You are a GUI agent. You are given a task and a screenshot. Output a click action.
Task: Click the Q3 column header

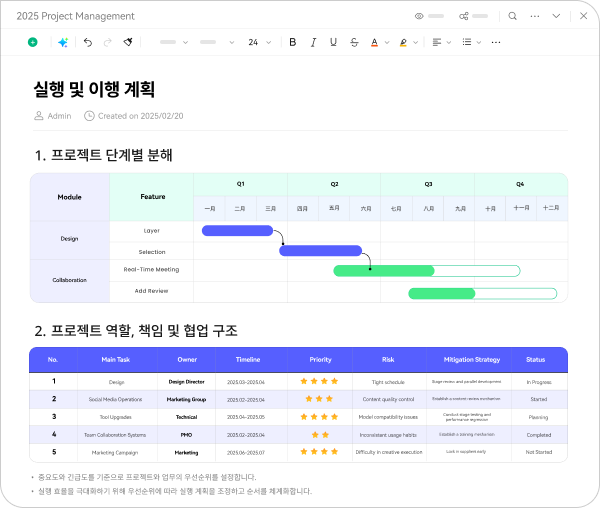[x=428, y=184]
